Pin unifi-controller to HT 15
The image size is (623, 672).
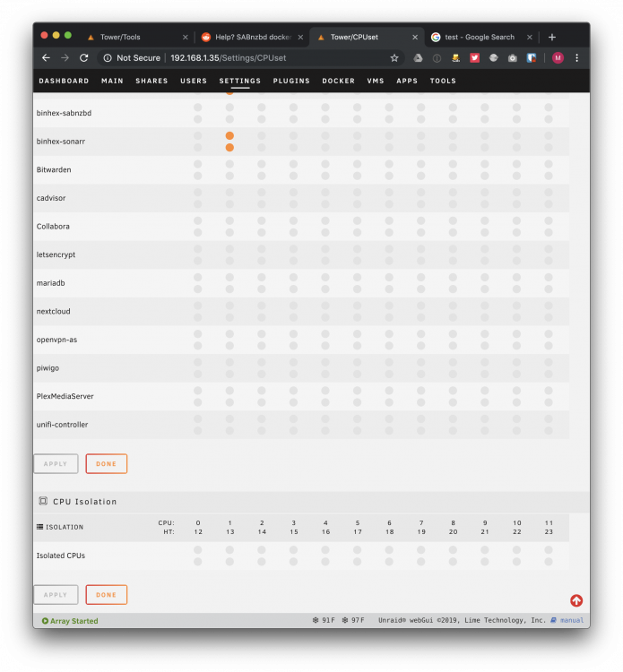293,431
